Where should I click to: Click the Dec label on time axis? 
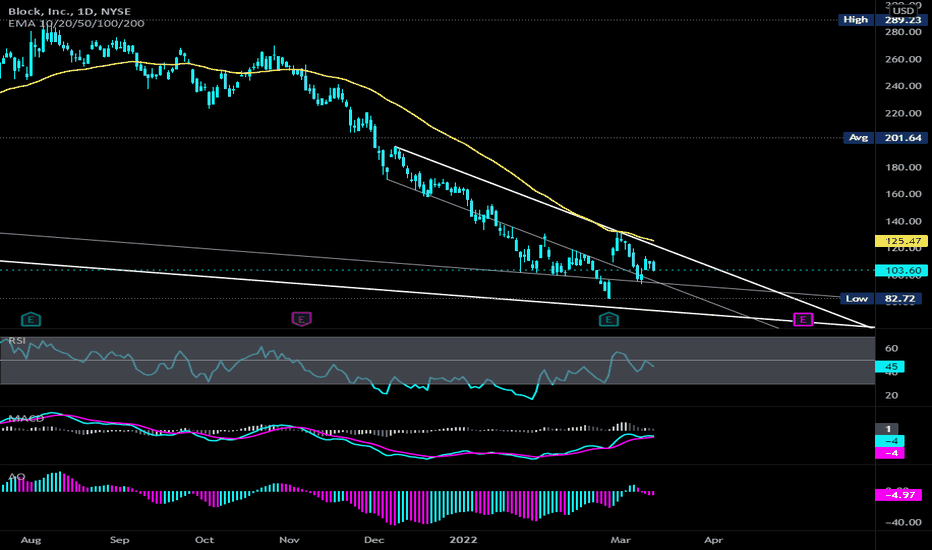[x=374, y=540]
